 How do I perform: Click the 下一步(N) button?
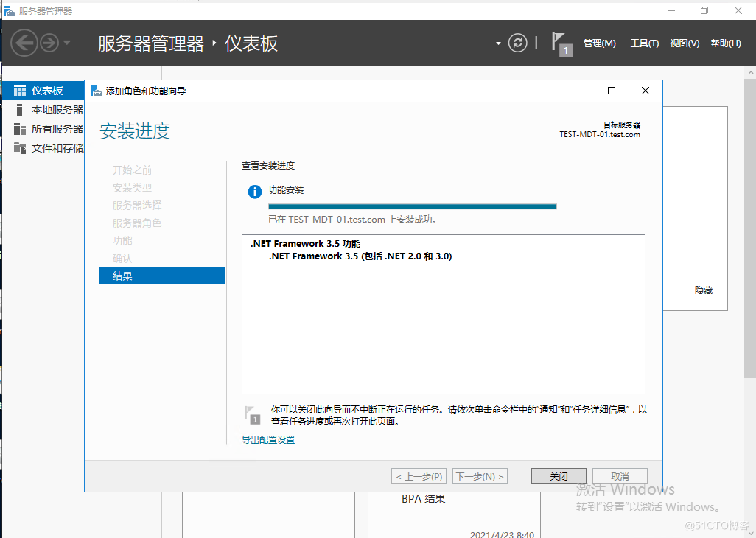click(480, 476)
